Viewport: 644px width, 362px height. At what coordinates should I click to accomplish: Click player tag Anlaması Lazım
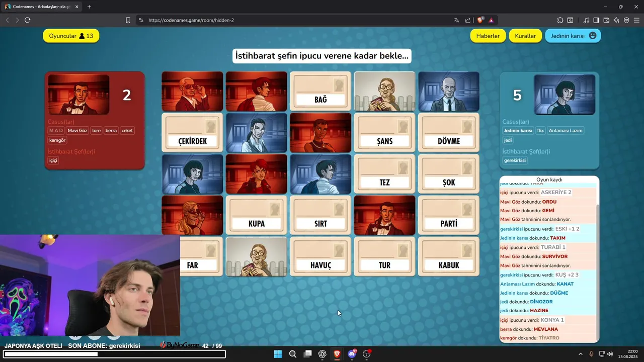point(566,130)
